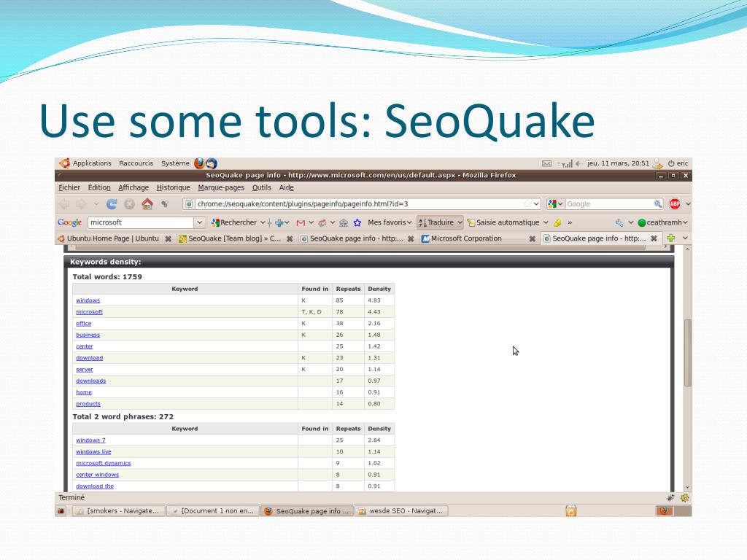Screen dimensions: 747x560
Task: Click the volume speaker icon in top panel
Action: pos(578,163)
